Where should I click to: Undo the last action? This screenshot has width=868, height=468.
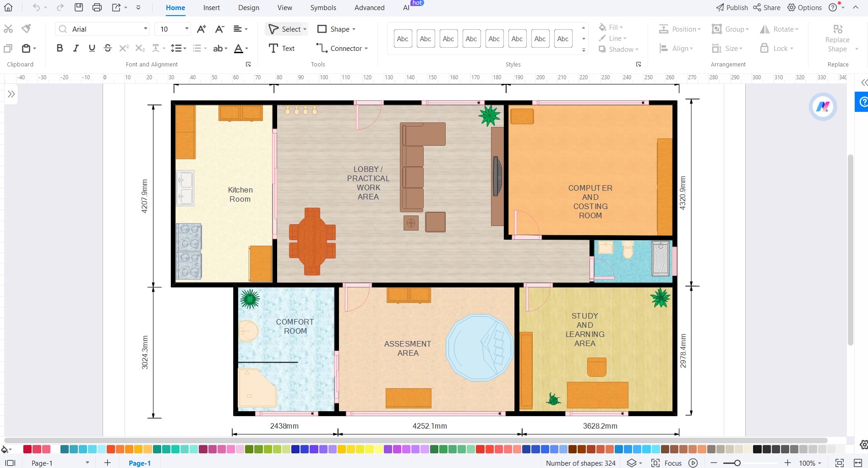pyautogui.click(x=36, y=7)
